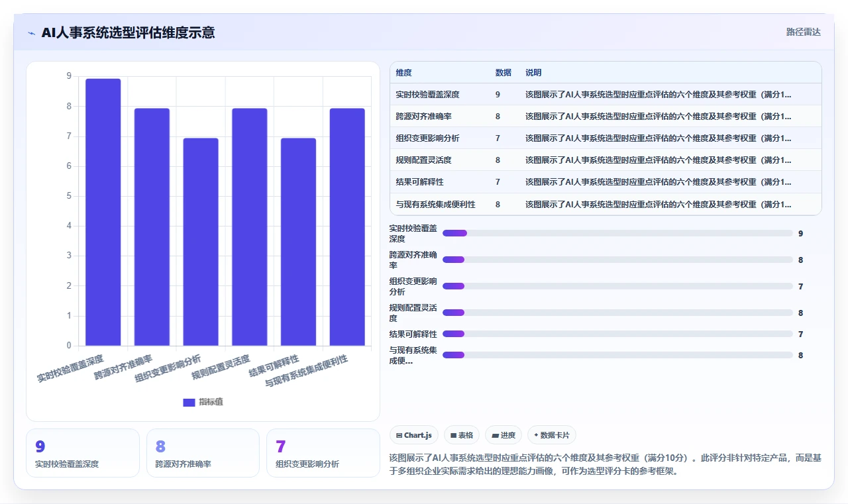Click the 进度 tag chip

503,435
